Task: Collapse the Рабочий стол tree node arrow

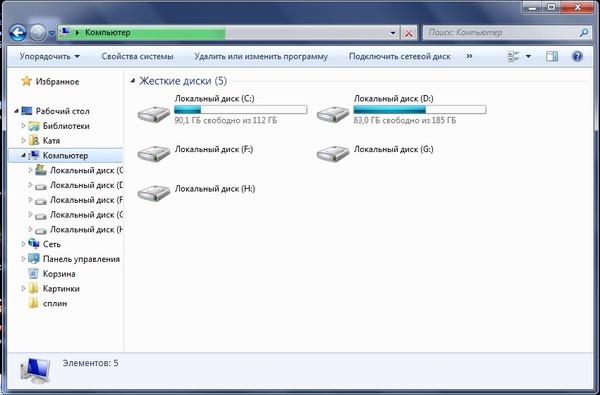Action: pyautogui.click(x=16, y=111)
